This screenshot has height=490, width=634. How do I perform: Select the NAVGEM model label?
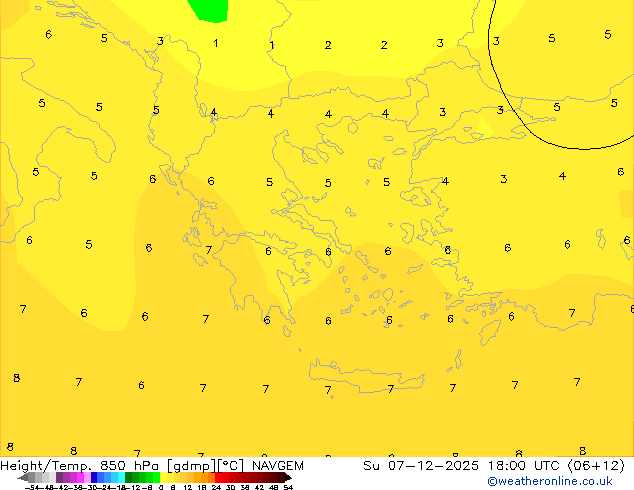278,466
